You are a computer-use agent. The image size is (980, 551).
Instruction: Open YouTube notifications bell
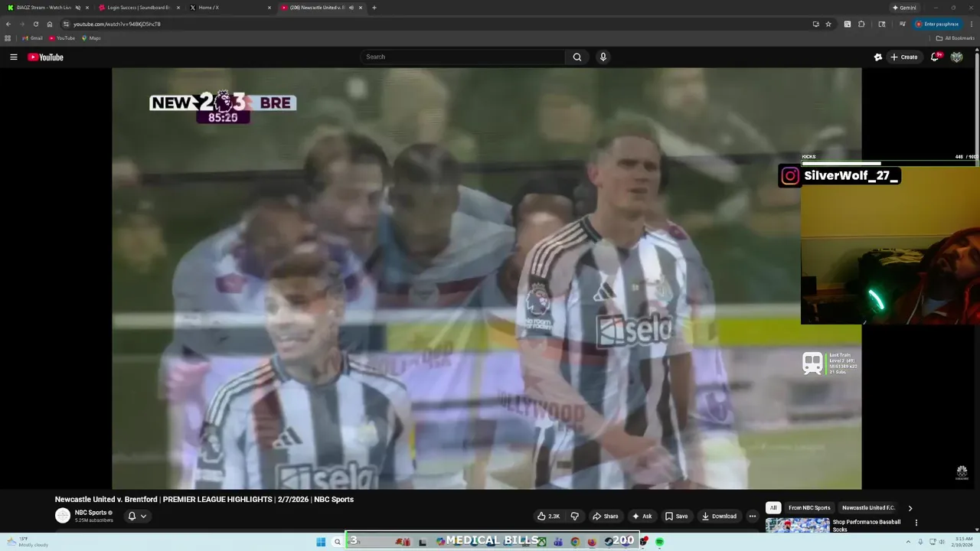tap(935, 57)
